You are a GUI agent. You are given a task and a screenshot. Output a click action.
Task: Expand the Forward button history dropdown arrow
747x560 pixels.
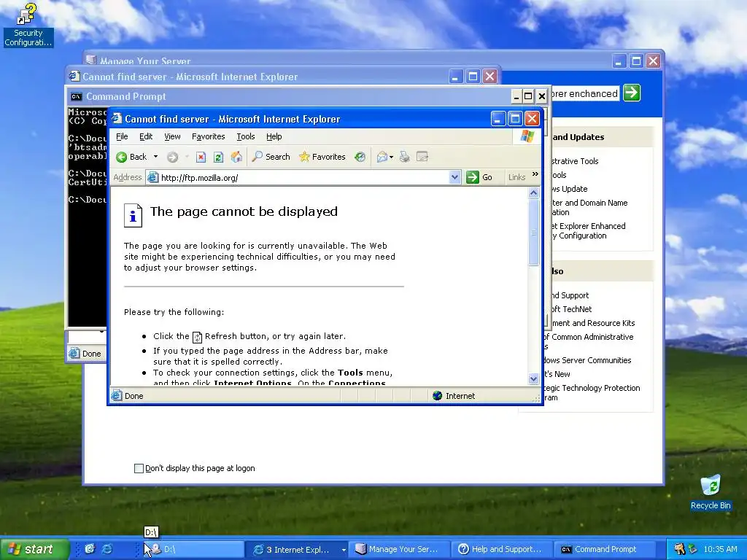click(187, 157)
